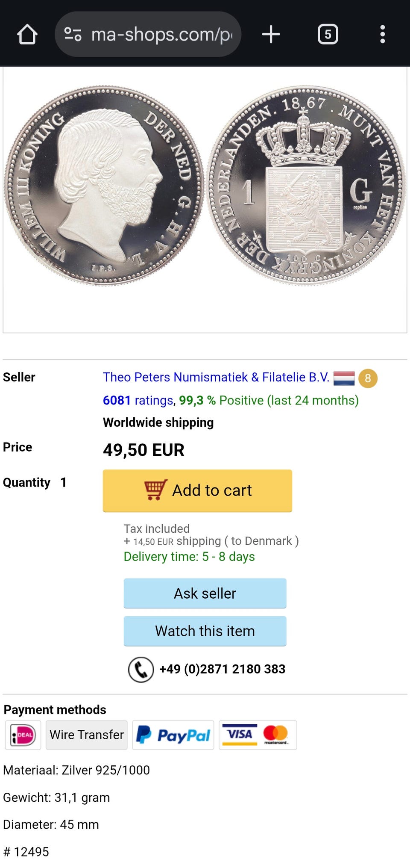Tap the Netherlands flag icon
Screen dimensions: 410x868
344,378
